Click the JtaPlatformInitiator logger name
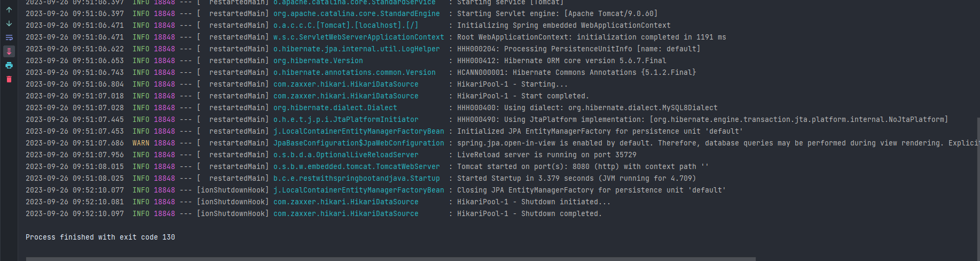Image resolution: width=980 pixels, height=261 pixels. (x=346, y=119)
